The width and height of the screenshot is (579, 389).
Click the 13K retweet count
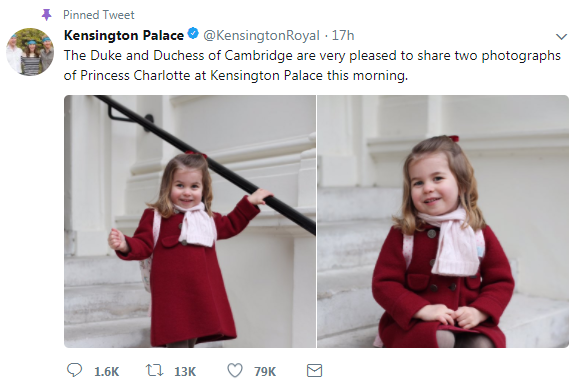click(x=185, y=371)
